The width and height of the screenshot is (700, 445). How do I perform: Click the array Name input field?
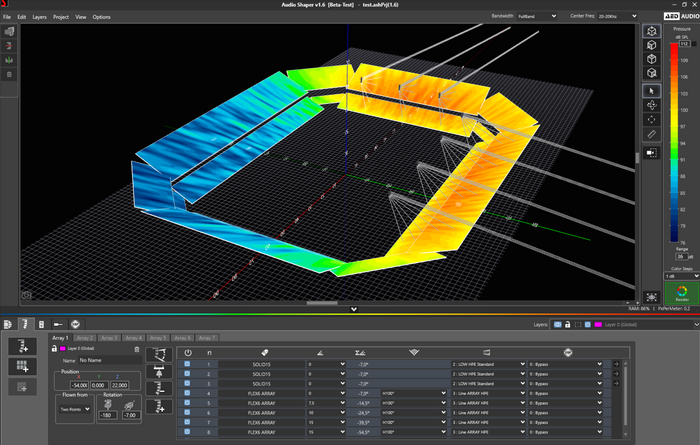110,360
